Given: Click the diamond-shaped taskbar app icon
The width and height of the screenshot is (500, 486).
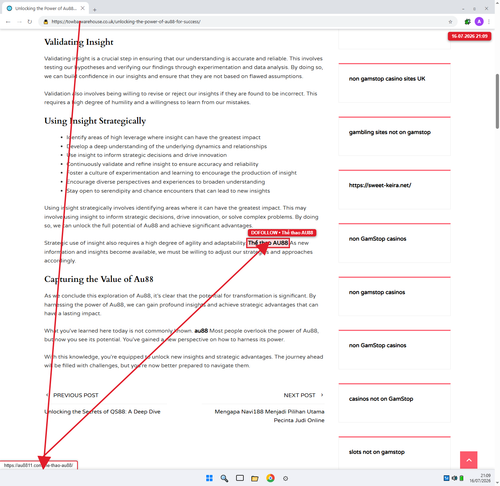Looking at the screenshot, I should tap(285, 479).
